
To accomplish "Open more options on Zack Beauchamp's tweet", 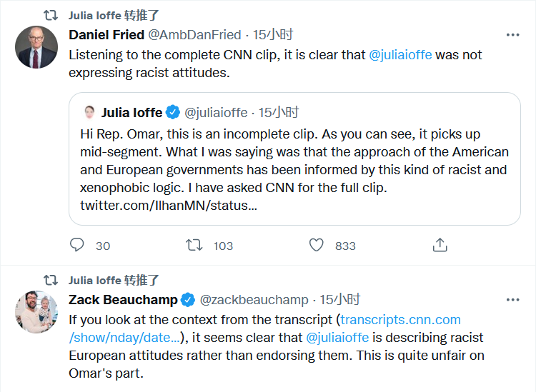I will click(512, 300).
